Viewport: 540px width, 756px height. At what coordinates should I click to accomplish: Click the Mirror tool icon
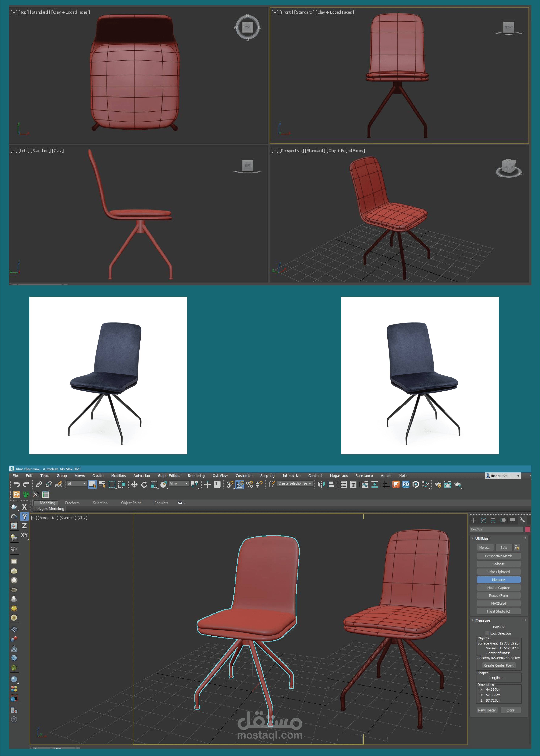321,484
